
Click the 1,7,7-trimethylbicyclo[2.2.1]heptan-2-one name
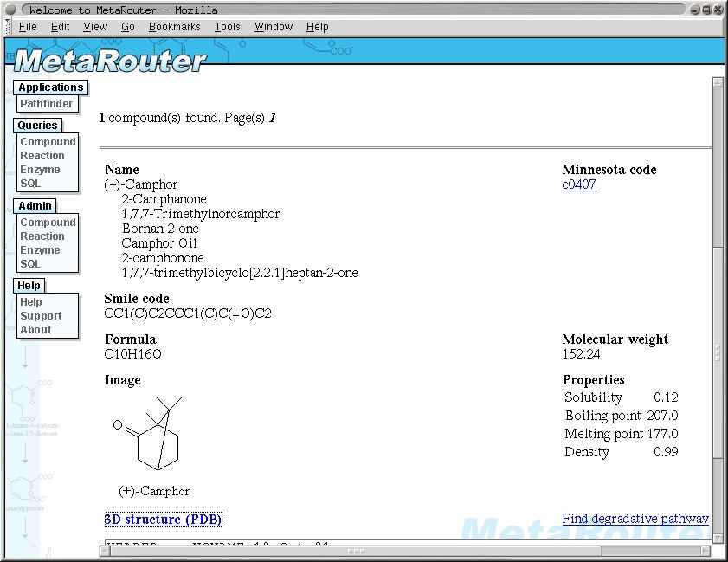[240, 273]
